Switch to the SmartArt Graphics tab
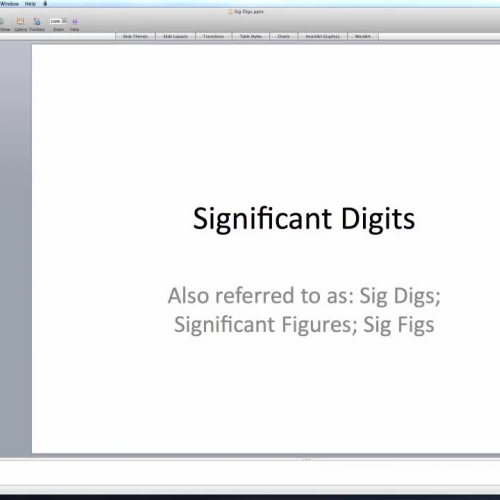This screenshot has width=500, height=500. click(x=323, y=36)
